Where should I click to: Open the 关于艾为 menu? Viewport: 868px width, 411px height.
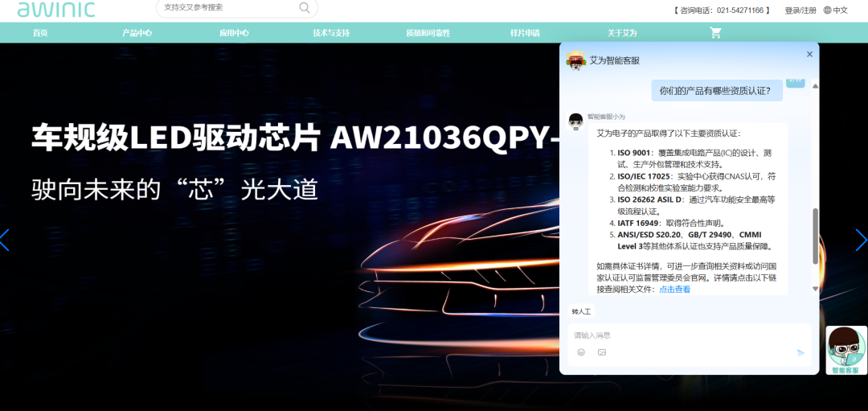pyautogui.click(x=621, y=33)
